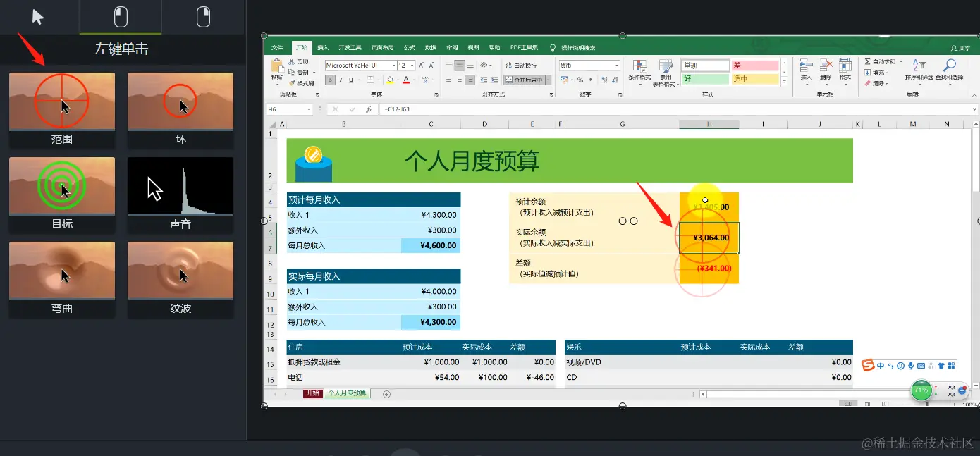Click the red font color A
Screen dimensions: 980x456
pos(406,80)
